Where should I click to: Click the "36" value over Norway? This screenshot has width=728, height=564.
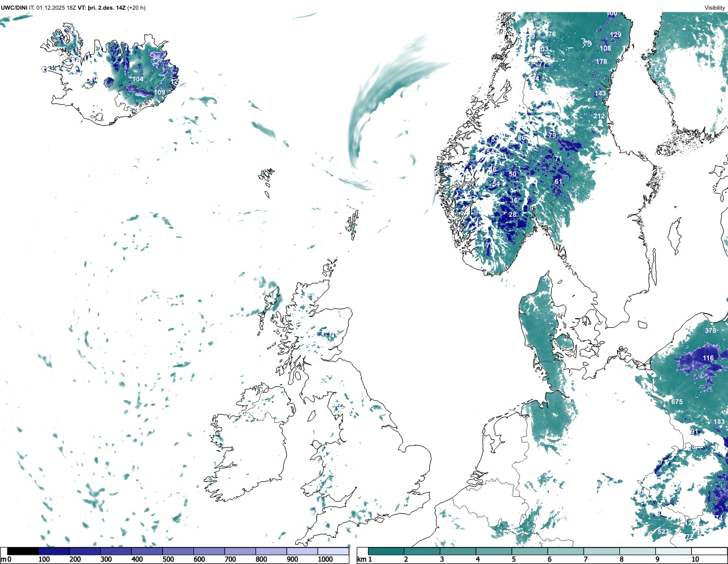(514, 200)
